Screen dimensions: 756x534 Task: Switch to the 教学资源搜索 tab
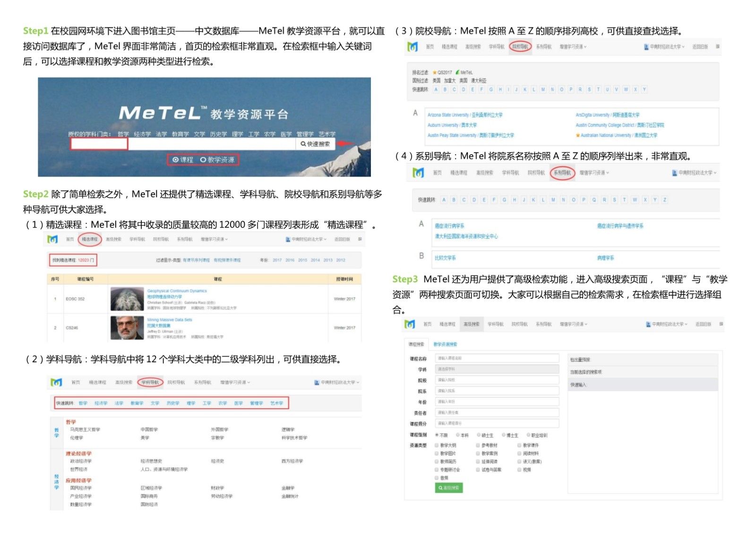click(445, 344)
